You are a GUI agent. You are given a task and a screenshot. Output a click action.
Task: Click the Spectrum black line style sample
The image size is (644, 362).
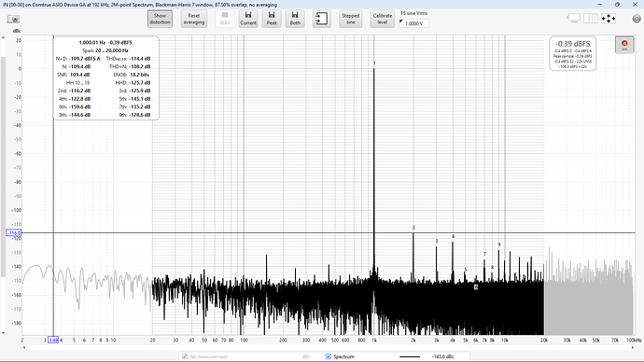click(x=410, y=356)
